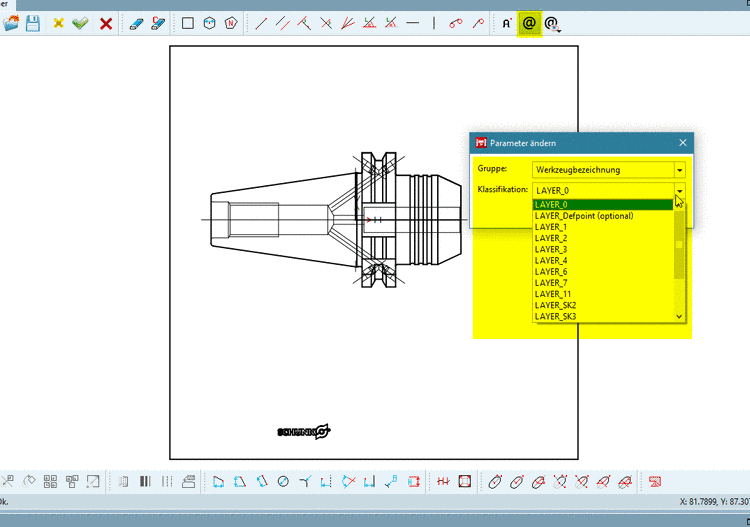Choose LAYER_Defpoint (optional) from list
Screen dimensions: 750x527
(x=603, y=216)
